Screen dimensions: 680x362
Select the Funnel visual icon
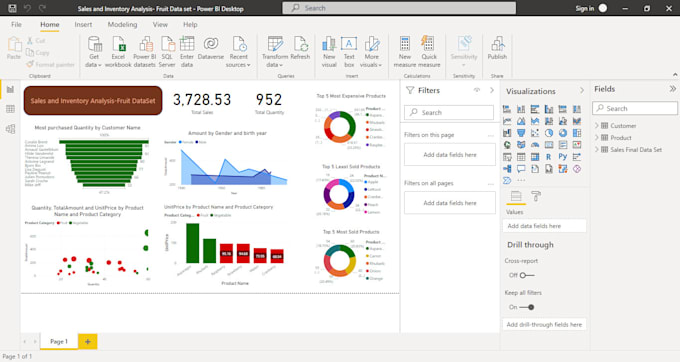pyautogui.click(x=521, y=133)
